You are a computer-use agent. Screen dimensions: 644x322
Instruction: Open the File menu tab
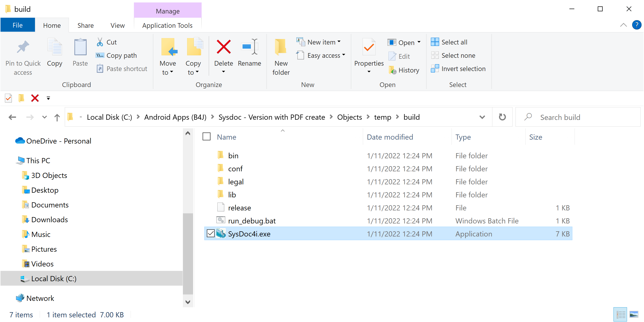point(17,26)
